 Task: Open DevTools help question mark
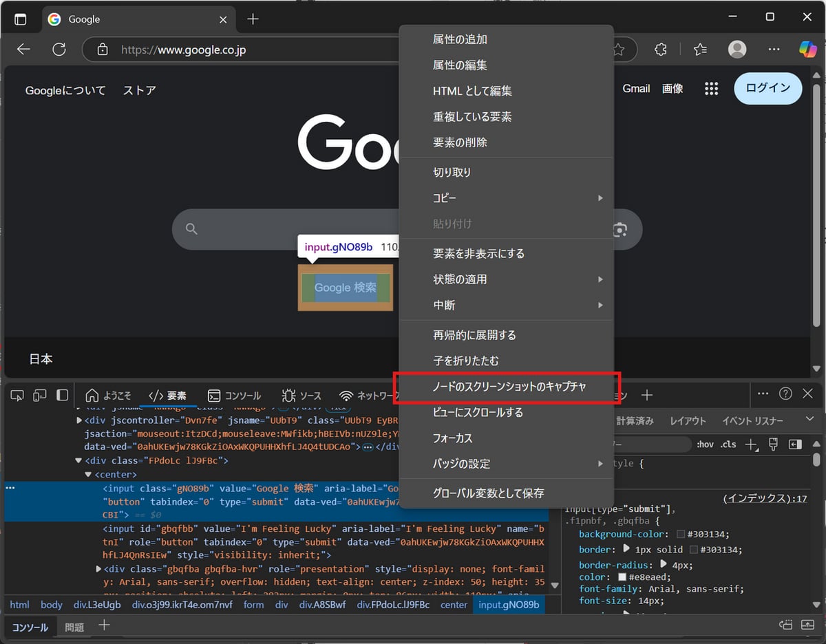tap(785, 394)
